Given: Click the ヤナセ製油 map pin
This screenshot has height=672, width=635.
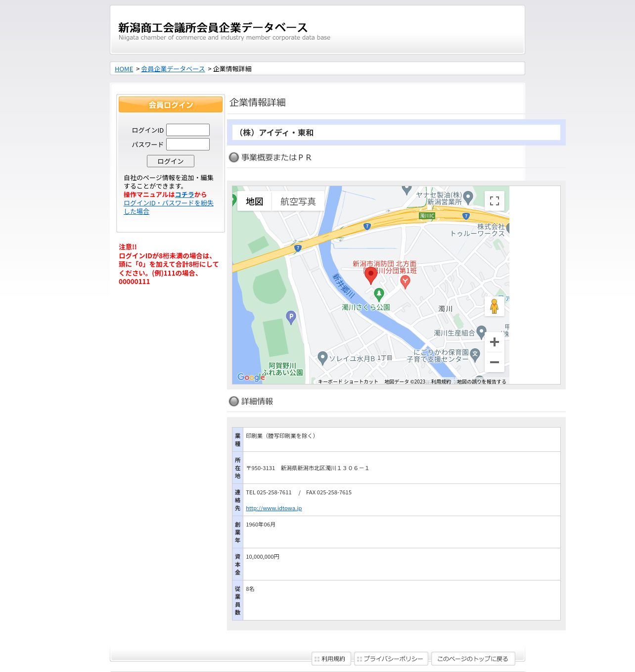Looking at the screenshot, I should click(468, 197).
